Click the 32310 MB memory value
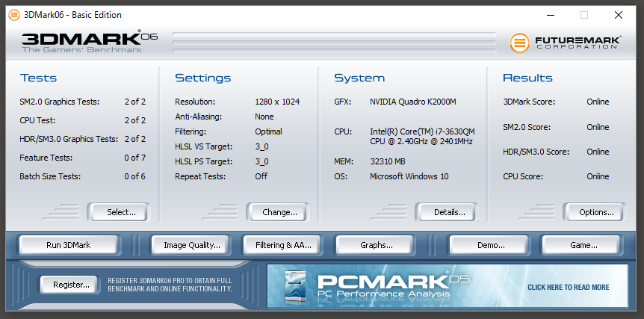 click(x=387, y=161)
